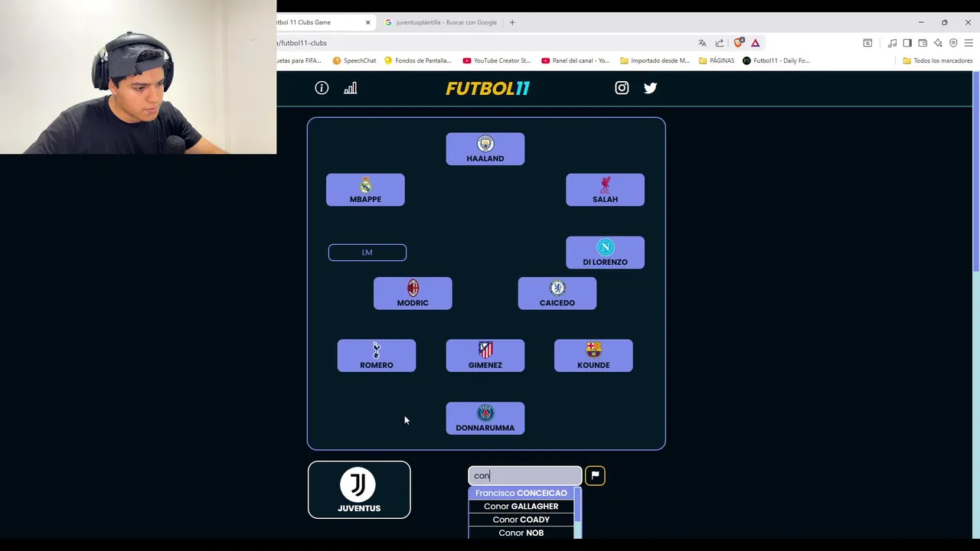
Task: Open Brave Rewards triangle icon
Action: pyautogui.click(x=755, y=43)
